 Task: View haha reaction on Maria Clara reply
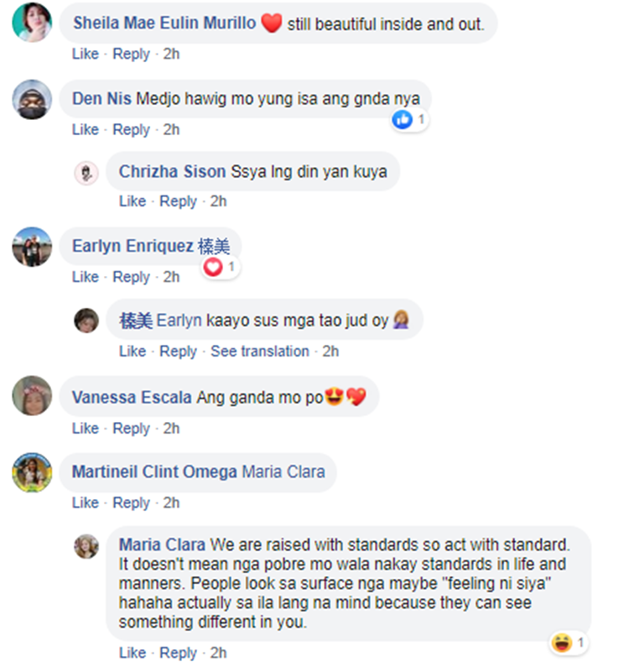coord(568,643)
